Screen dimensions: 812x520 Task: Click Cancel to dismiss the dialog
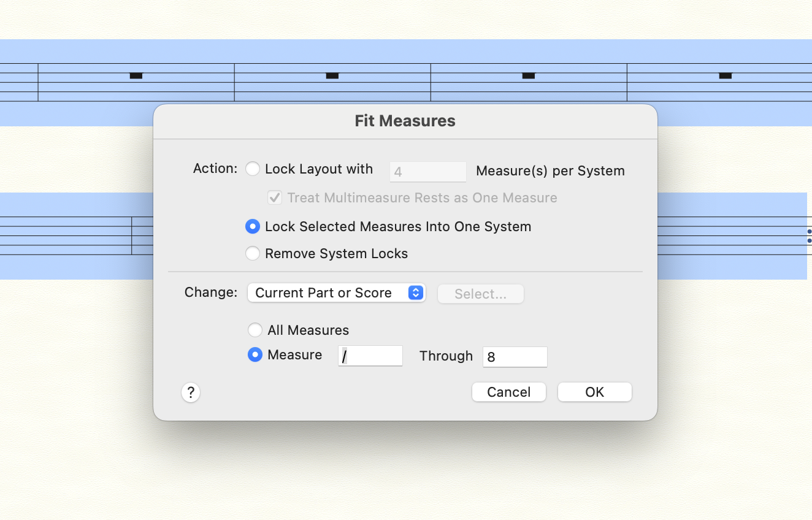click(508, 392)
